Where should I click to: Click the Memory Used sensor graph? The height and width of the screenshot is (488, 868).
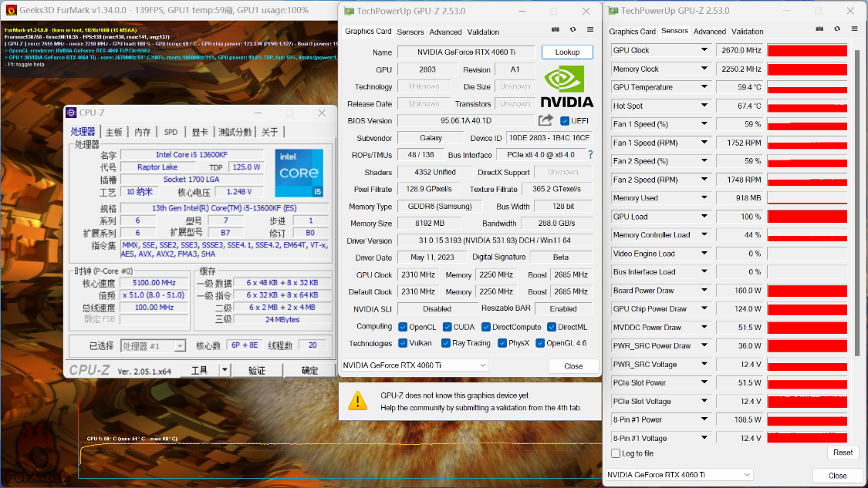(x=807, y=198)
